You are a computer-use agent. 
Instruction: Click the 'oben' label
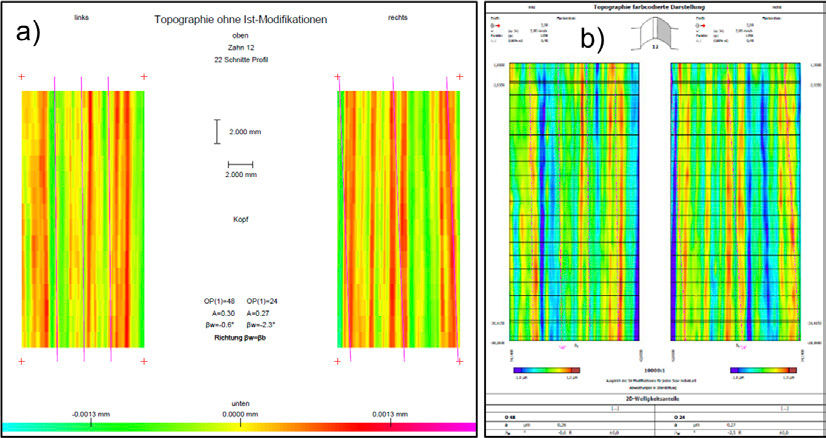[240, 36]
